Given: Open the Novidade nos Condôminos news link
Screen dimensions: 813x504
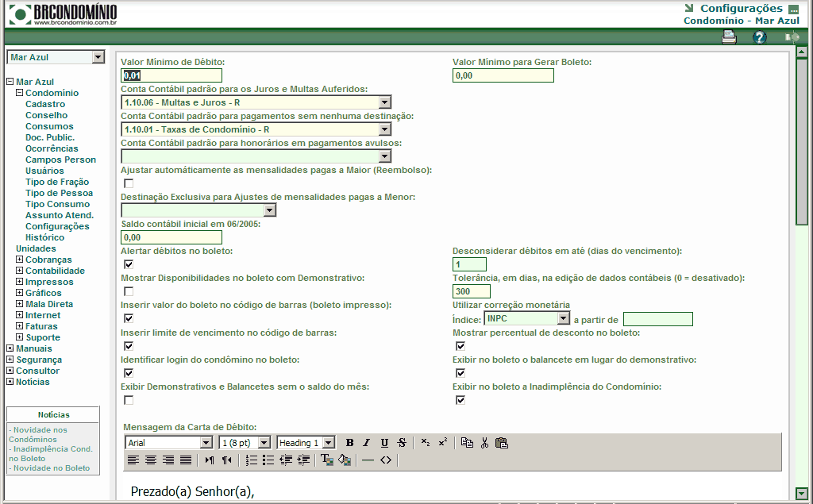Looking at the screenshot, I should click(38, 434).
